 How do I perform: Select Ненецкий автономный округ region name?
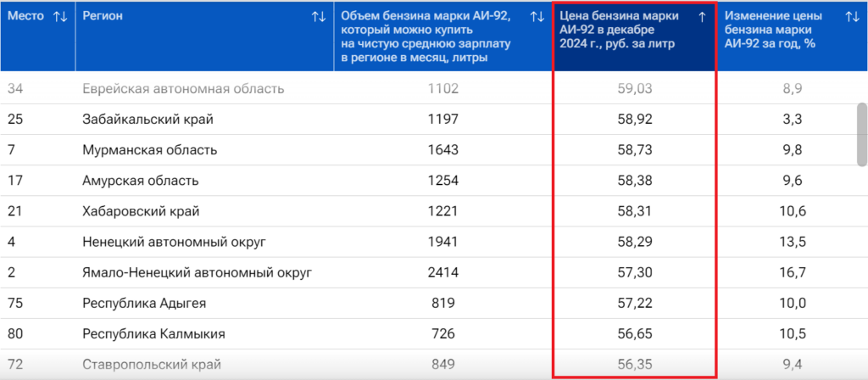point(175,242)
